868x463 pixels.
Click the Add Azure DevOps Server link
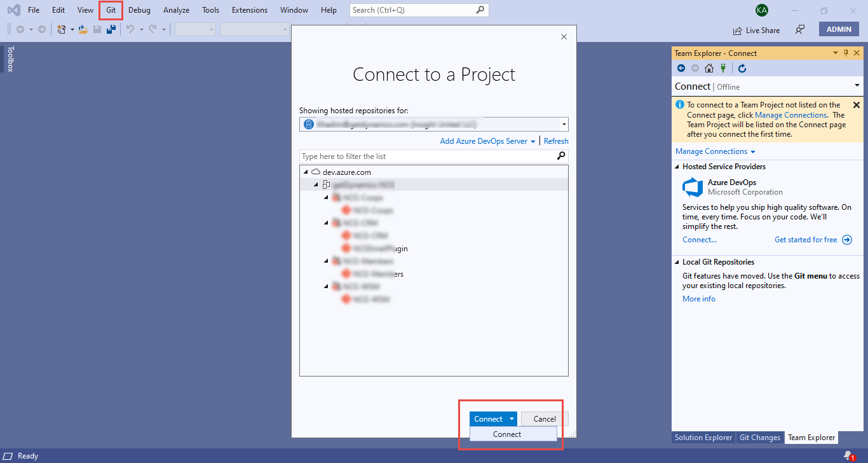click(484, 141)
